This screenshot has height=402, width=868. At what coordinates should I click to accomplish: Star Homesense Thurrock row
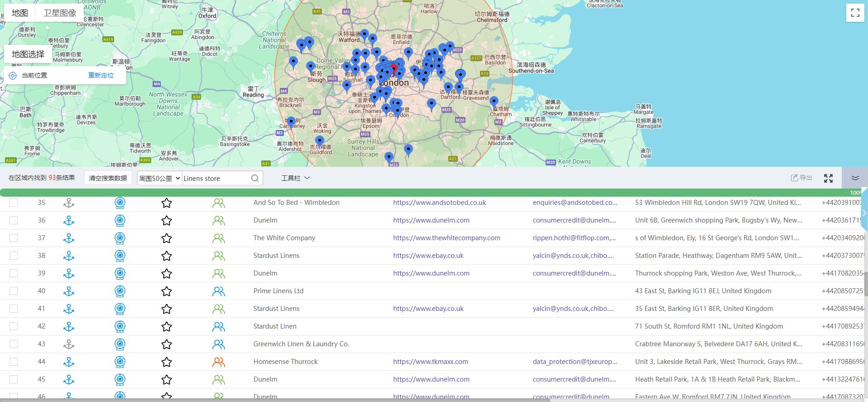pyautogui.click(x=167, y=362)
